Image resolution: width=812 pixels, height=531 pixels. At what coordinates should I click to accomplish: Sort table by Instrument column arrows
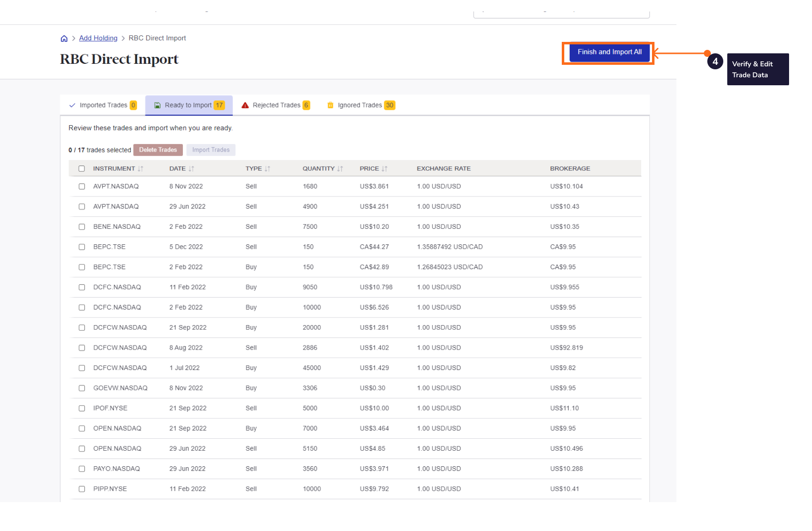coord(141,169)
